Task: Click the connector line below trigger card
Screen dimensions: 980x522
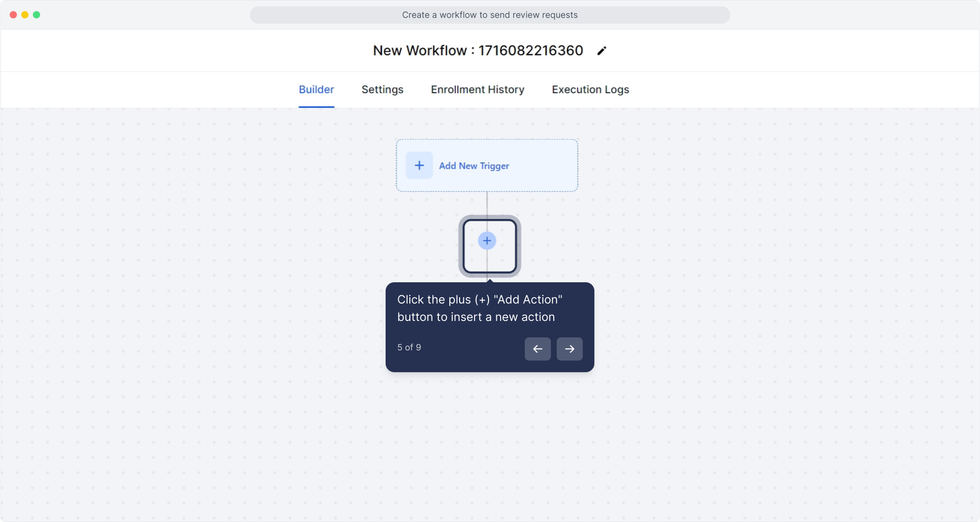Action: 487,203
